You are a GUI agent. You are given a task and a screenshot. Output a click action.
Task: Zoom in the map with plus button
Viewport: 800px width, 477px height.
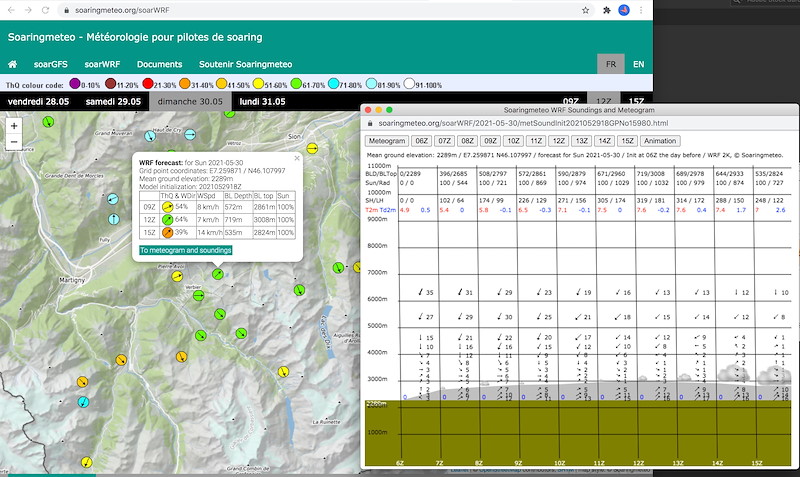click(14, 125)
